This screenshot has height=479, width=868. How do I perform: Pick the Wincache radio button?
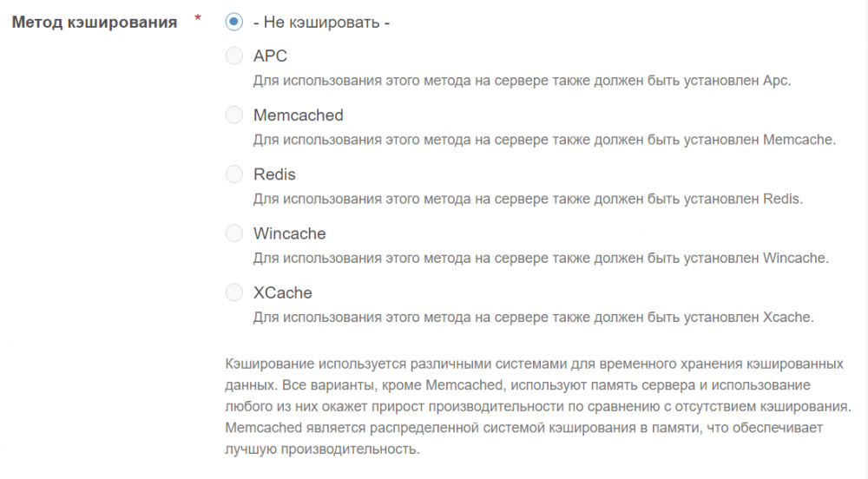(233, 233)
